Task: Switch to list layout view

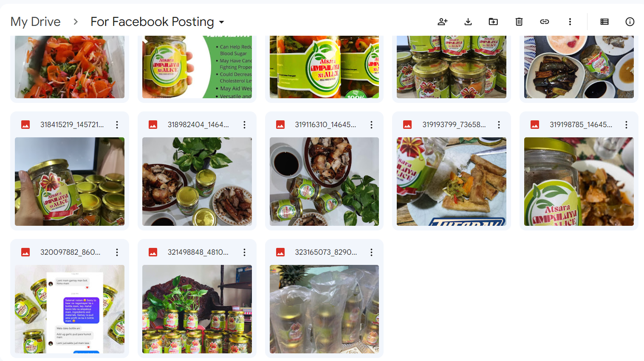Action: point(604,22)
